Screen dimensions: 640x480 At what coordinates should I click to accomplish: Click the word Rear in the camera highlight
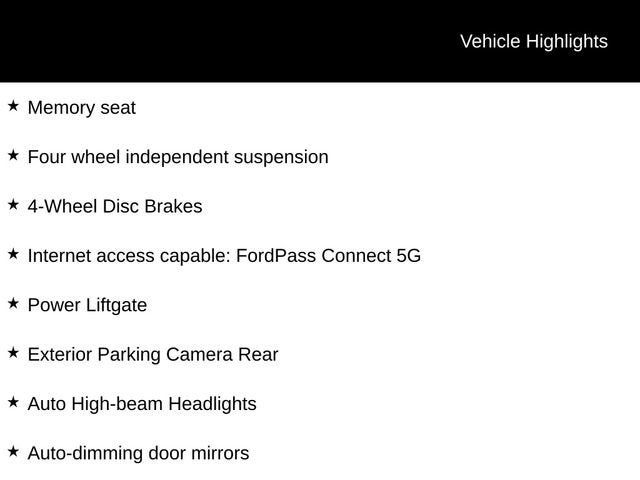258,355
